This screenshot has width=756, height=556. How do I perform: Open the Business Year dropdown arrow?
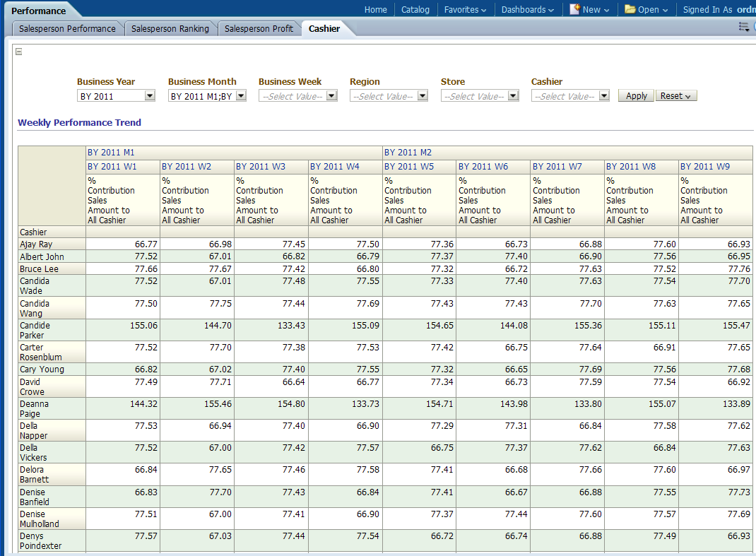(150, 96)
